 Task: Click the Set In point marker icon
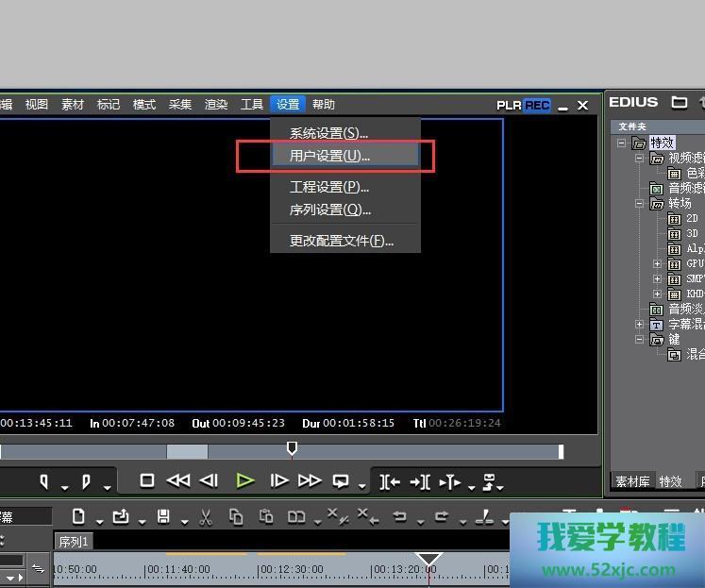point(43,481)
